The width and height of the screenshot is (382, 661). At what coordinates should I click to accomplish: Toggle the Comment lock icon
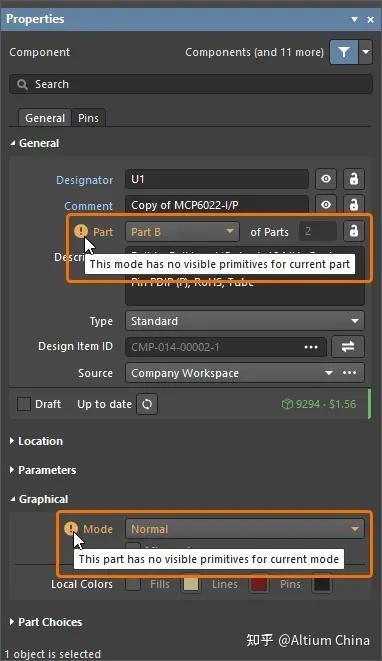point(354,205)
